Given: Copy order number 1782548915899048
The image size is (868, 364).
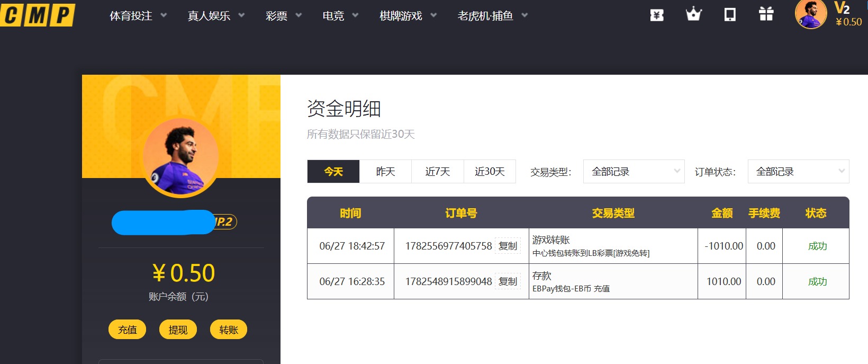Looking at the screenshot, I should tap(508, 281).
